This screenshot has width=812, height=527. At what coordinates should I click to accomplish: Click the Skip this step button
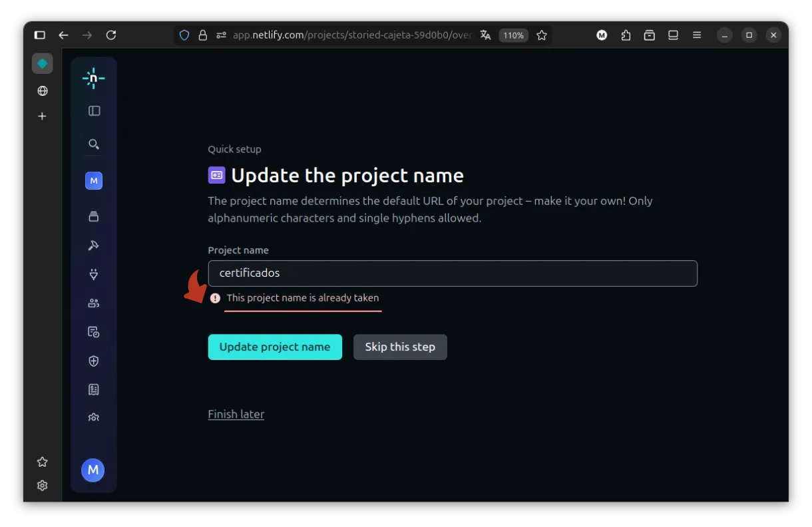point(400,347)
